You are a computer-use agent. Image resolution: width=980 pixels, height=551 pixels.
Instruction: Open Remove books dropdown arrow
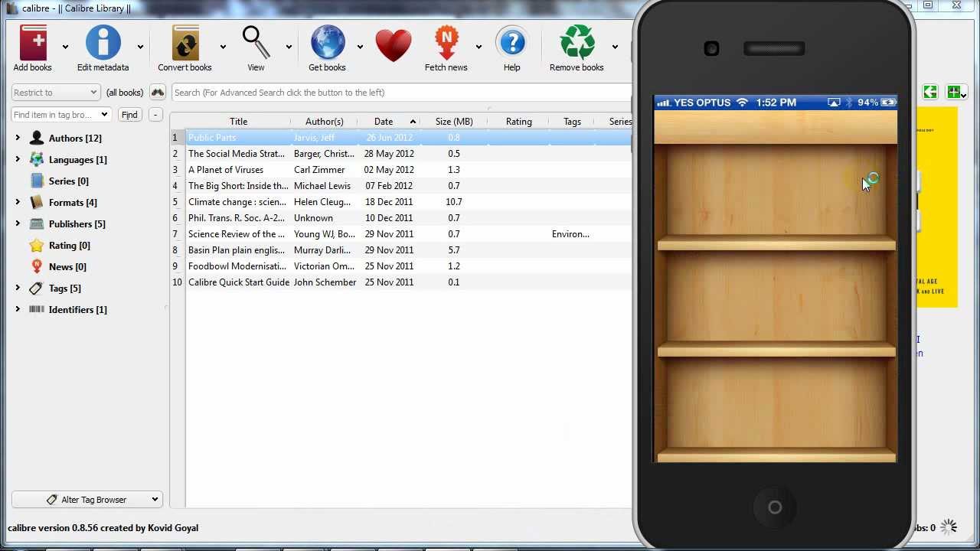(x=615, y=47)
